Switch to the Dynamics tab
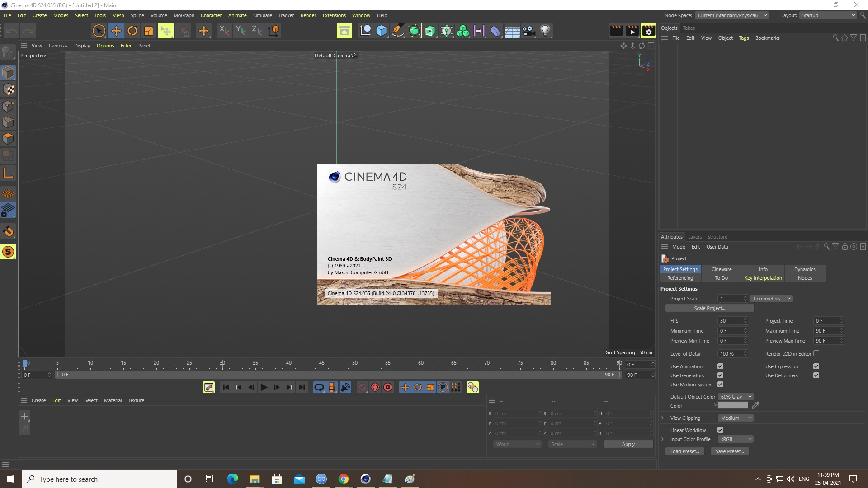Screen dimensions: 868x488 805,269
